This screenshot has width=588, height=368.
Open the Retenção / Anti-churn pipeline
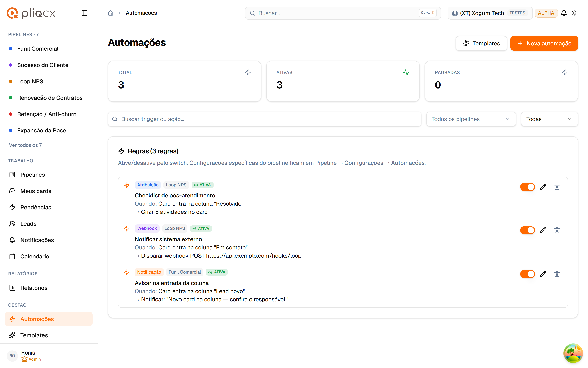[49, 114]
